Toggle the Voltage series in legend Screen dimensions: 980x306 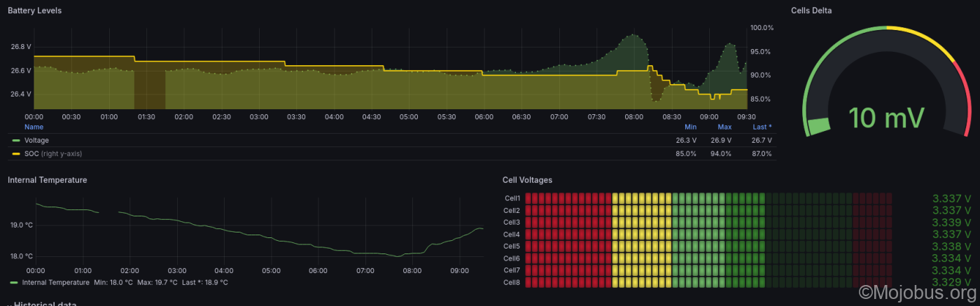(36, 141)
